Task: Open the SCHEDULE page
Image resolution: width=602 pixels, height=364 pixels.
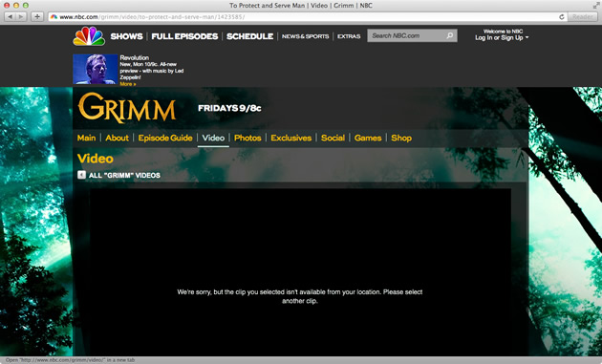Action: point(250,36)
